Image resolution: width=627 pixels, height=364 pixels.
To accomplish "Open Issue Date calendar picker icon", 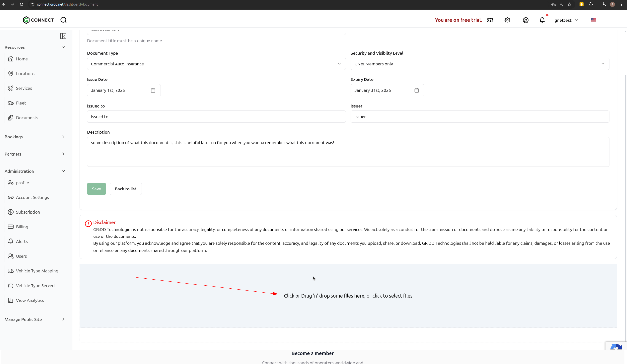I will coord(153,90).
